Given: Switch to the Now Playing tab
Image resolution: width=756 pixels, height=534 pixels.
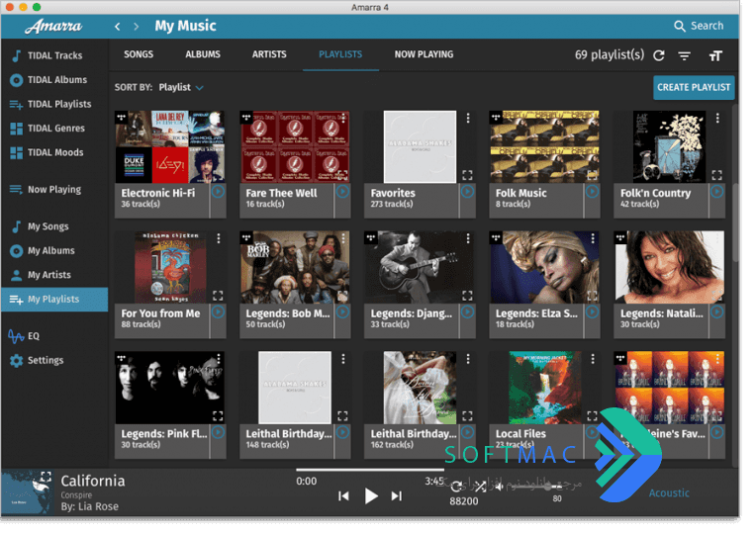Looking at the screenshot, I should click(x=424, y=54).
